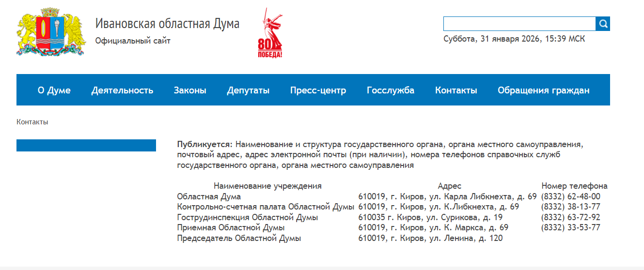Navigate to the 'Госслужба' section

[391, 90]
